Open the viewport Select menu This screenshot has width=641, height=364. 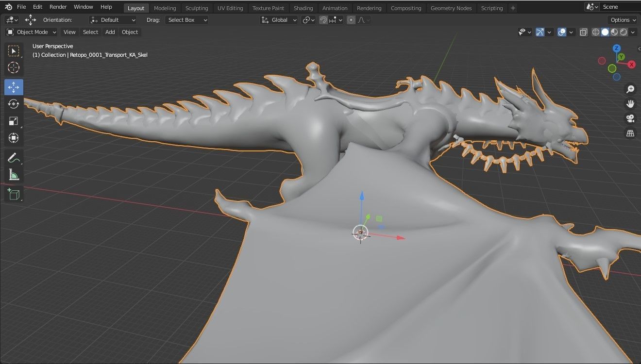90,32
